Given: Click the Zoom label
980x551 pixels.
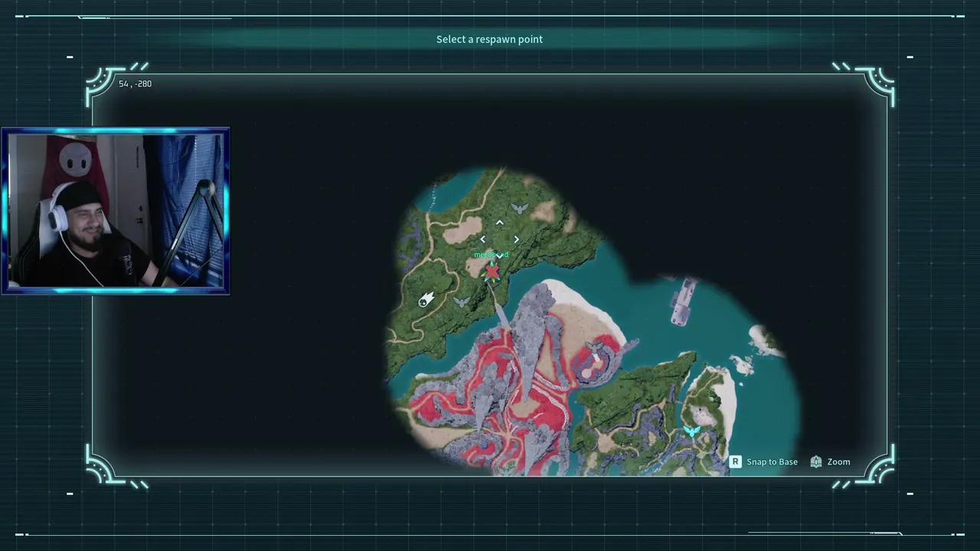Looking at the screenshot, I should (x=838, y=461).
